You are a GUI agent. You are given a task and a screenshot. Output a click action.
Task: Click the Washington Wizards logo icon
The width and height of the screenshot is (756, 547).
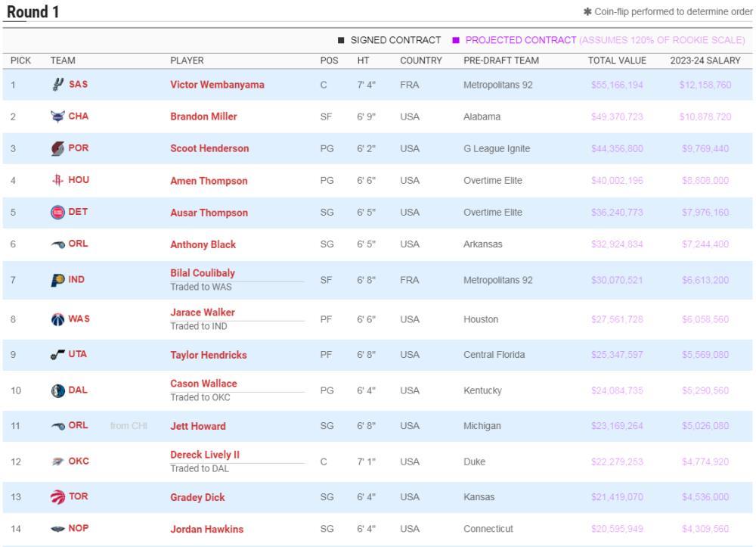coord(57,319)
